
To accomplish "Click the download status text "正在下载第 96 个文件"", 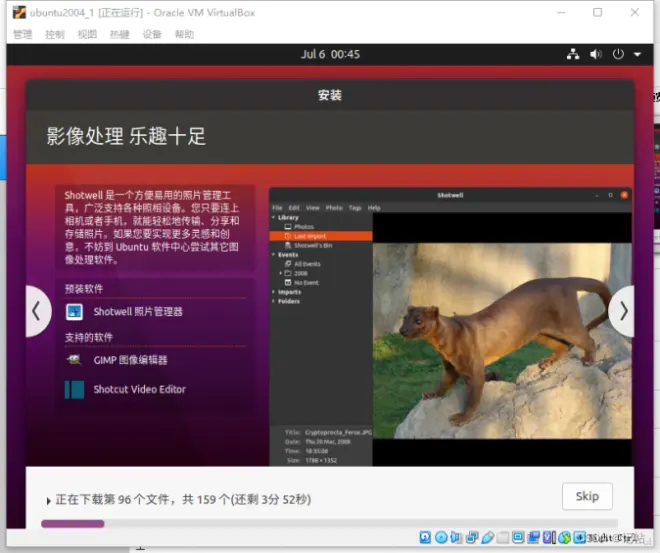I will tap(112, 500).
